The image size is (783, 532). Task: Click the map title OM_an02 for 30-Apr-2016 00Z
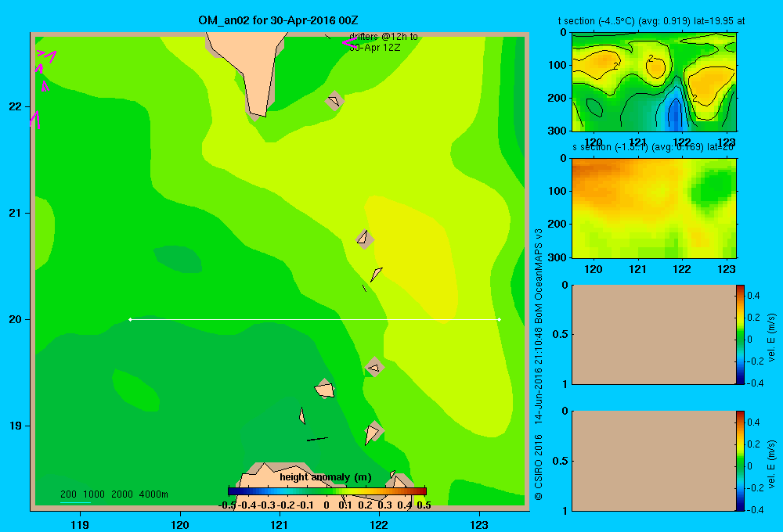click(x=278, y=20)
